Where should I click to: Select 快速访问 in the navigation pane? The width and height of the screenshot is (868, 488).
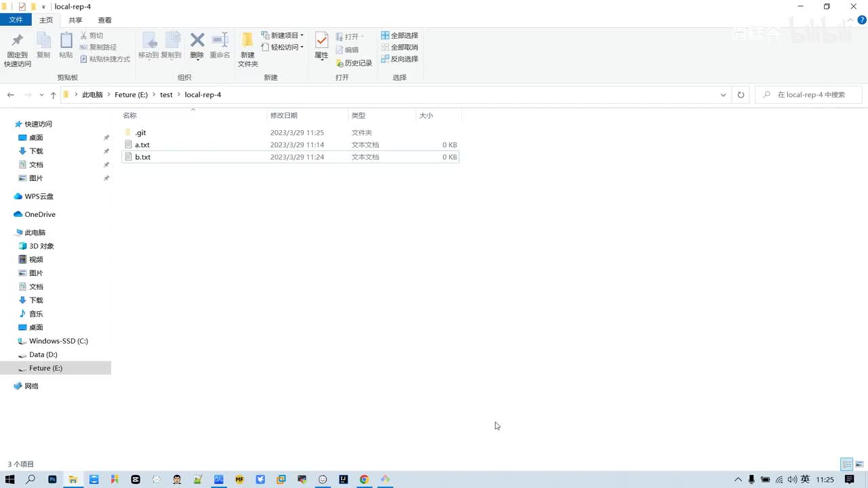click(x=38, y=124)
